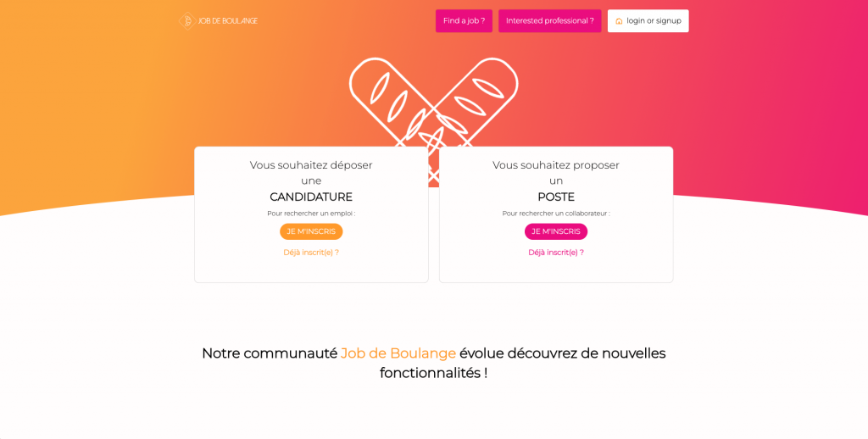The width and height of the screenshot is (868, 439).
Task: Click the house icon in login button
Action: click(x=619, y=21)
